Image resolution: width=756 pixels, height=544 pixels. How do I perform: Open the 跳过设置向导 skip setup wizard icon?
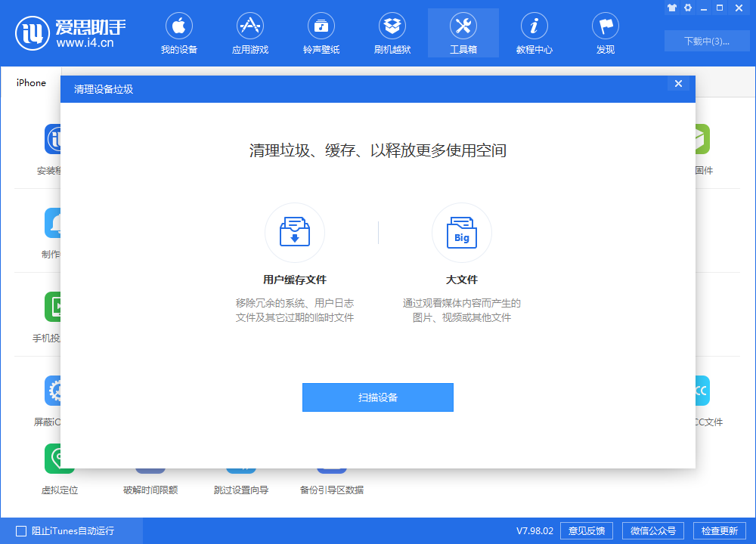pos(241,468)
